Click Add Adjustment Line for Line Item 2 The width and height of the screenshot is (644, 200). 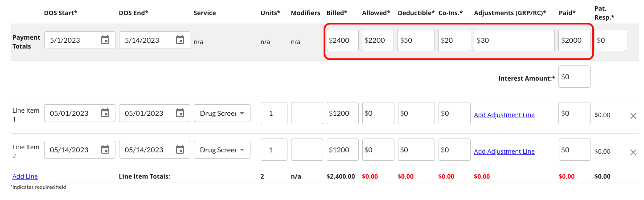[x=504, y=151]
